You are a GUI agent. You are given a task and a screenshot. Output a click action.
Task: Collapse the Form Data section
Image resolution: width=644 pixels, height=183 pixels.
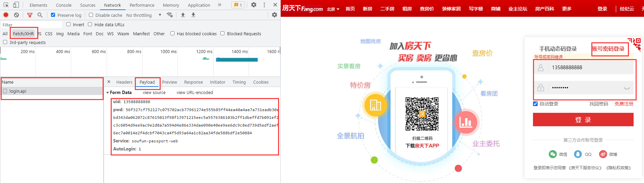coord(108,93)
